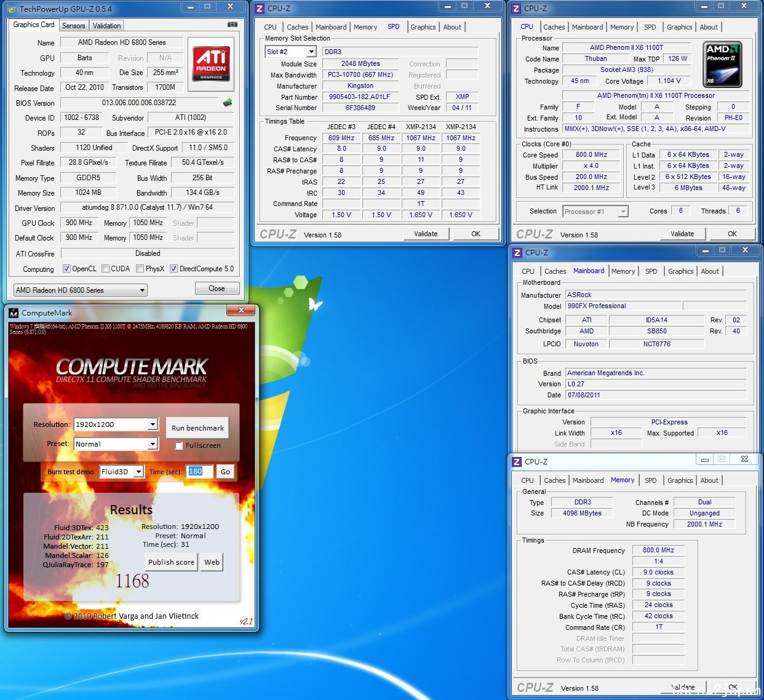Click the Southbridge value SB850
Image resolution: width=764 pixels, height=700 pixels.
pyautogui.click(x=657, y=331)
